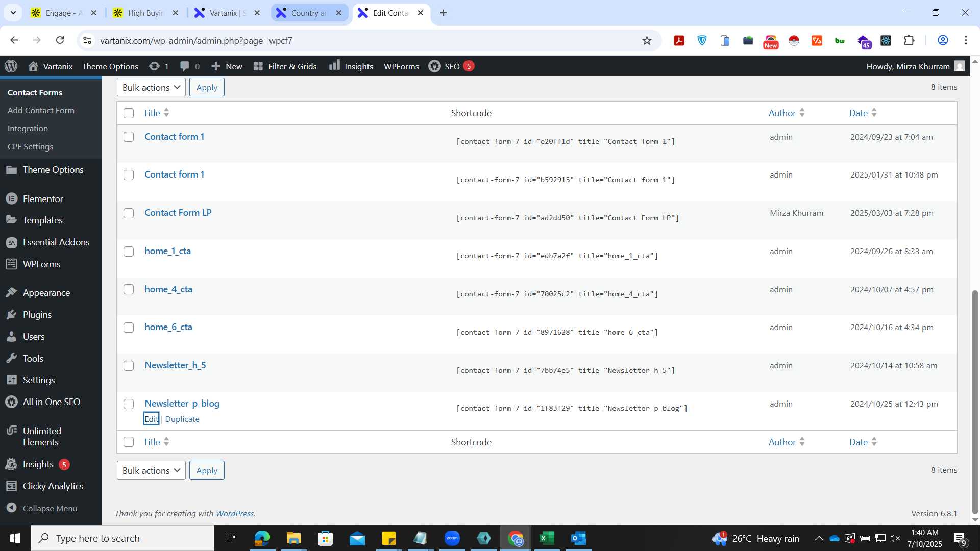Switch to the High Buying browser tab
980x551 pixels.
(146, 13)
